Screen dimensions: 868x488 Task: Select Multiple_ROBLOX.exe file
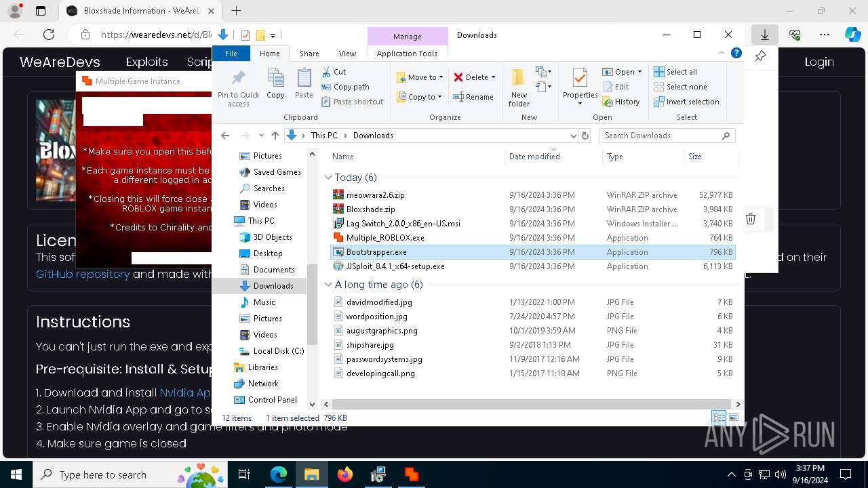[x=385, y=238]
